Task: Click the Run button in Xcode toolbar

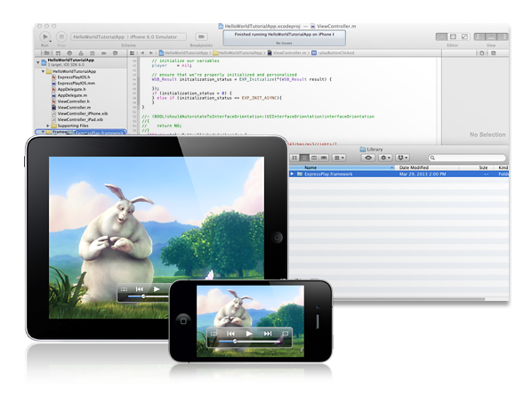Action: pyautogui.click(x=44, y=36)
